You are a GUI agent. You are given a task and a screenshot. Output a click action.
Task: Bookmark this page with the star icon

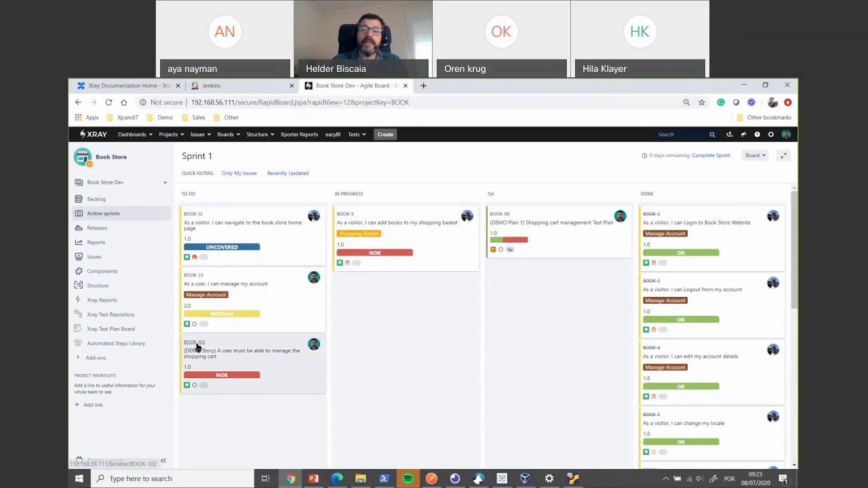702,102
